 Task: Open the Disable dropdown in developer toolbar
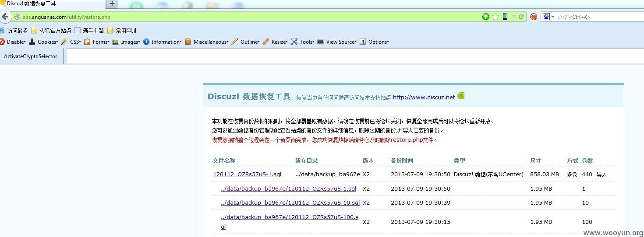click(x=13, y=42)
